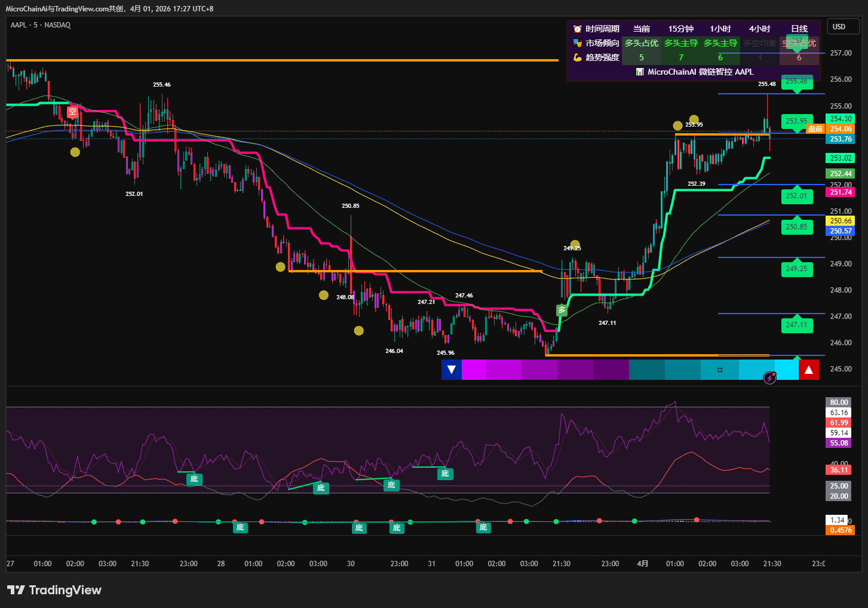Image resolution: width=868 pixels, height=608 pixels.
Task: Click the 1小时 column header
Action: click(x=720, y=29)
